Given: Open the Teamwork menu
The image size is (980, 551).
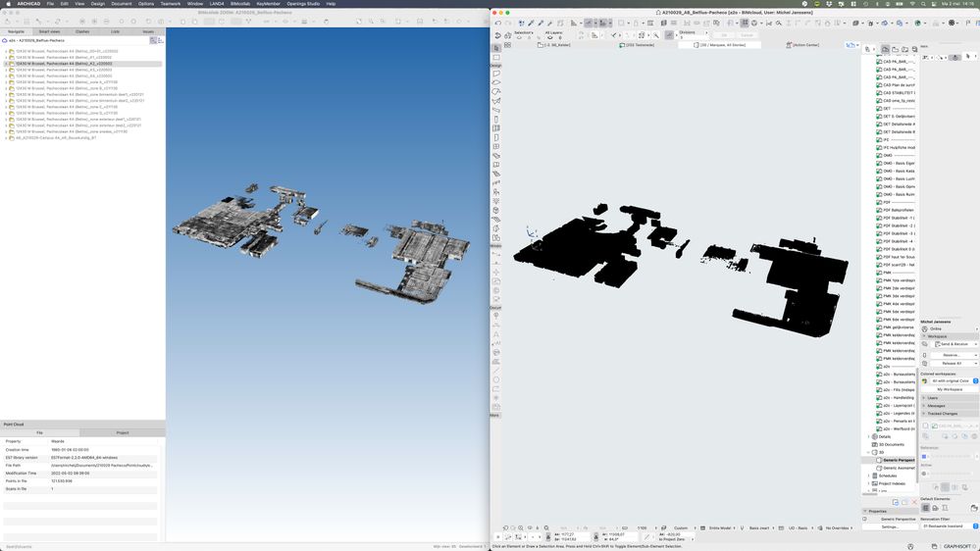Looking at the screenshot, I should coord(171,4).
